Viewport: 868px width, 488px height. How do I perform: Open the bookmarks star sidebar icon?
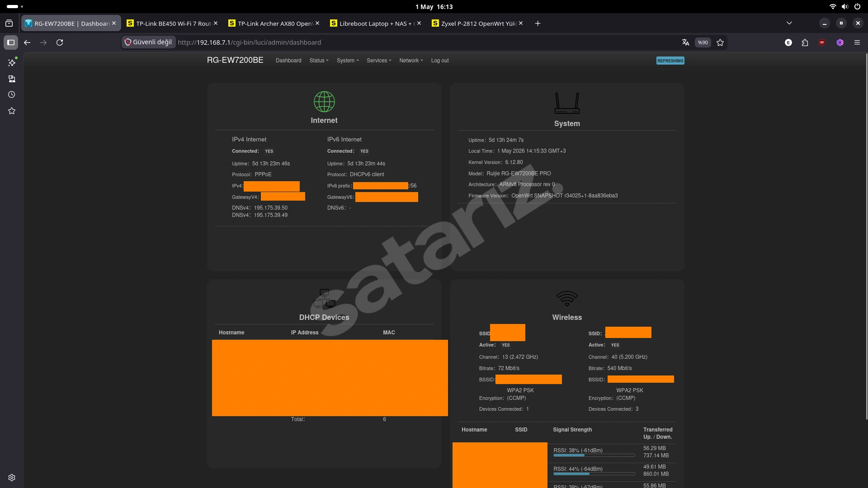point(12,111)
